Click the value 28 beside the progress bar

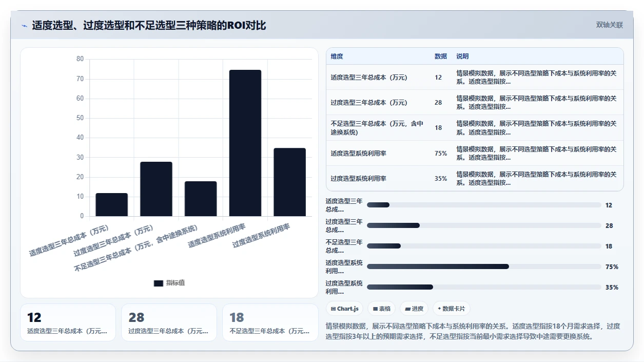pyautogui.click(x=609, y=225)
